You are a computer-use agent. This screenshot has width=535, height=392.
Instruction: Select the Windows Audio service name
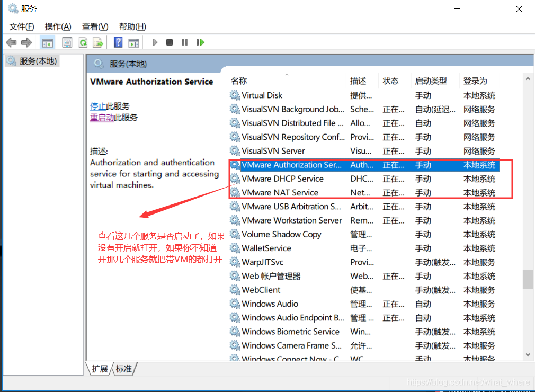point(270,304)
